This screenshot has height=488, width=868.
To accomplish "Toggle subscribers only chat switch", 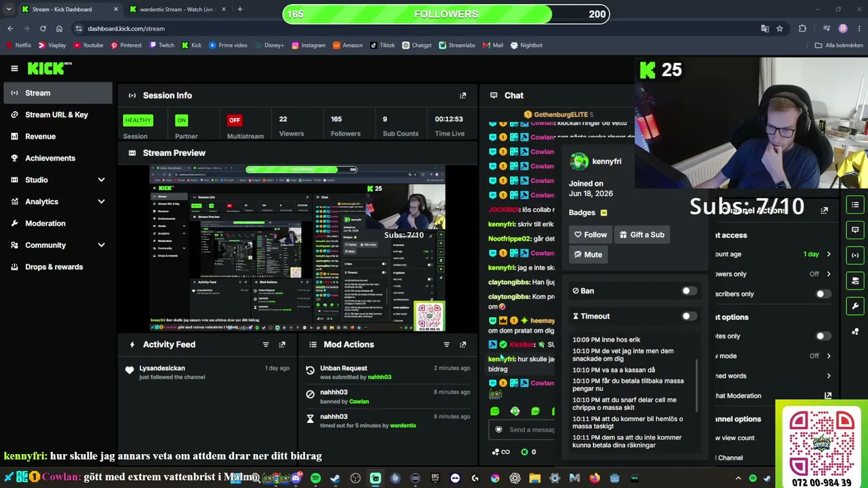I will 823,294.
